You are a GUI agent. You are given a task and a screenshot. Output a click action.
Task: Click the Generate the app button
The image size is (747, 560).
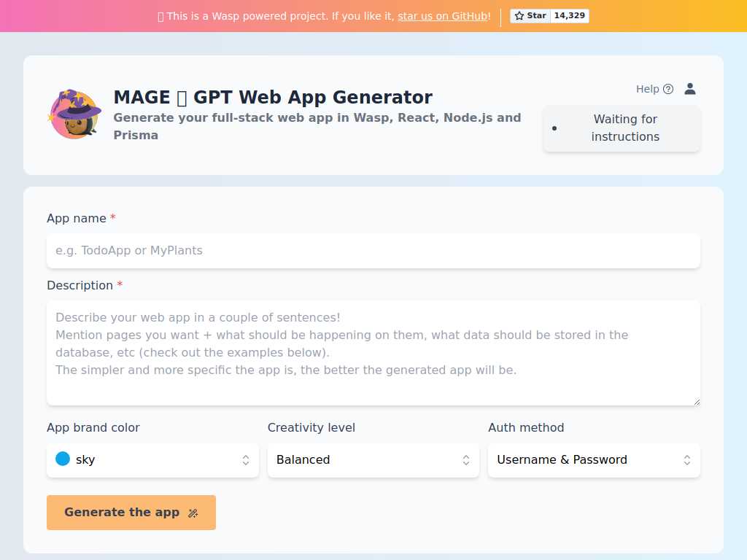tap(131, 513)
